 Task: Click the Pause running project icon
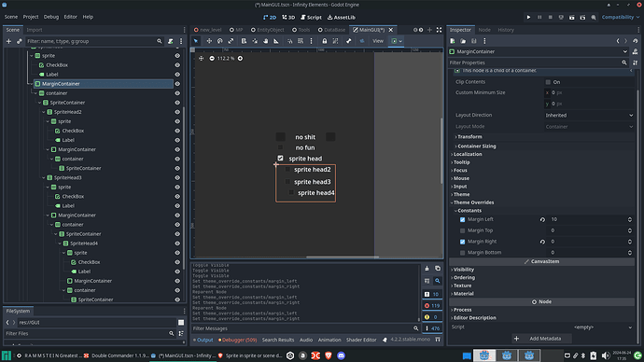coord(539,17)
